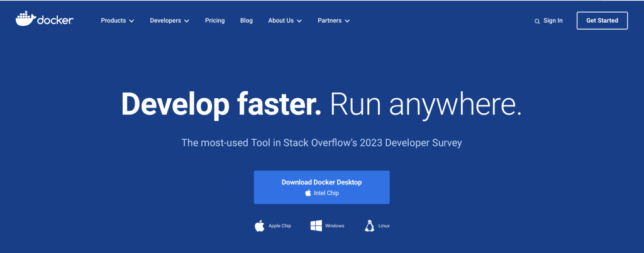Click the Stack Overflow 2023 Developer Survey text

tap(321, 143)
